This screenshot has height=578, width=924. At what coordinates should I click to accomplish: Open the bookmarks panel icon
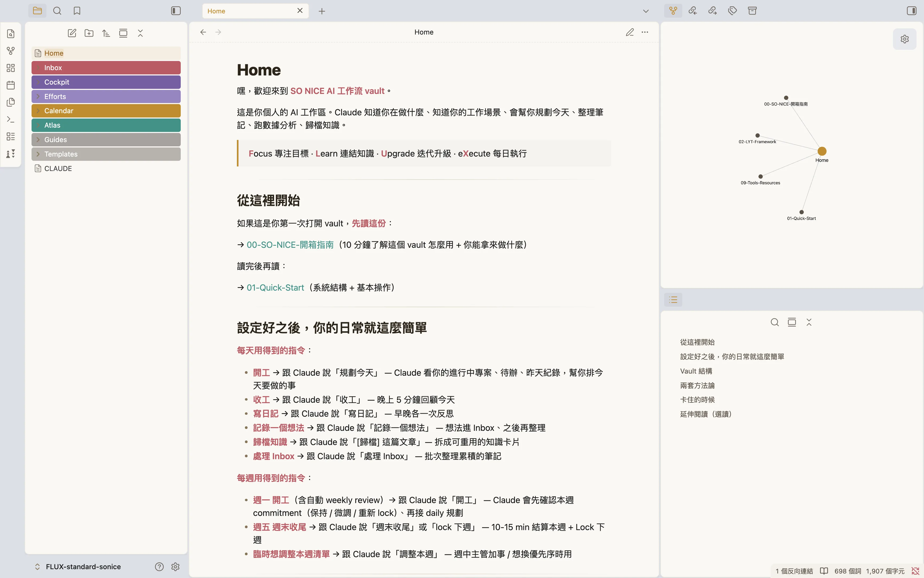77,11
